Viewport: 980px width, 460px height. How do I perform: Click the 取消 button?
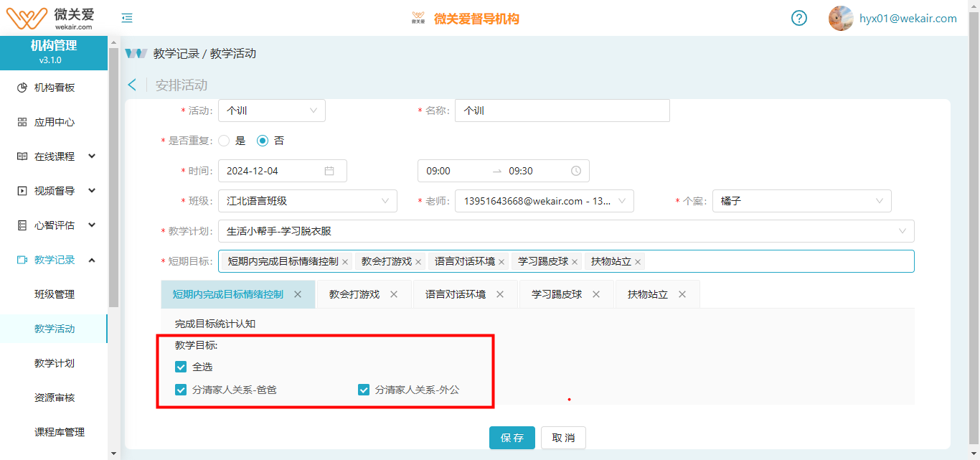[563, 438]
